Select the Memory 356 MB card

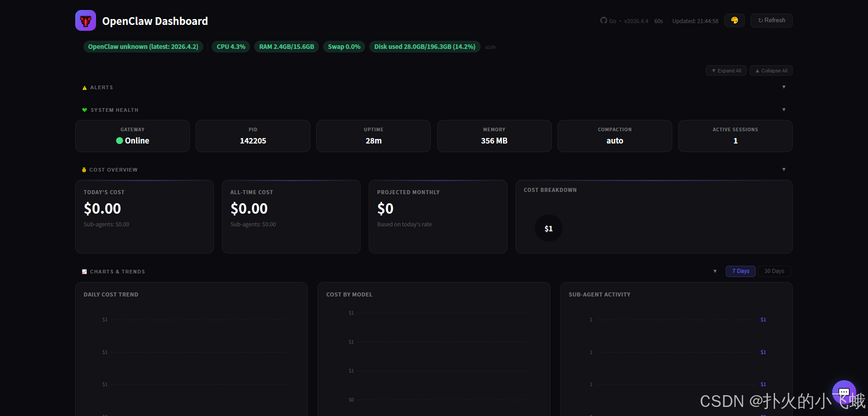[x=494, y=136]
